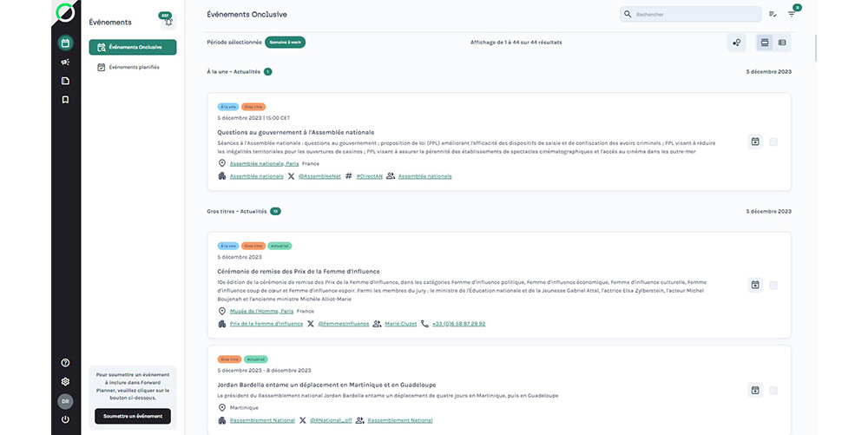This screenshot has height=435, width=868.
Task: Click the select-all checklist icon near search
Action: pos(773,14)
